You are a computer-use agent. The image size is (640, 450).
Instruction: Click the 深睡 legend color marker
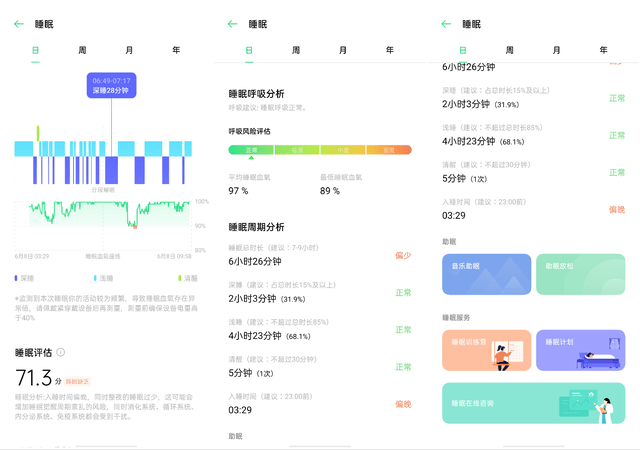[x=16, y=278]
